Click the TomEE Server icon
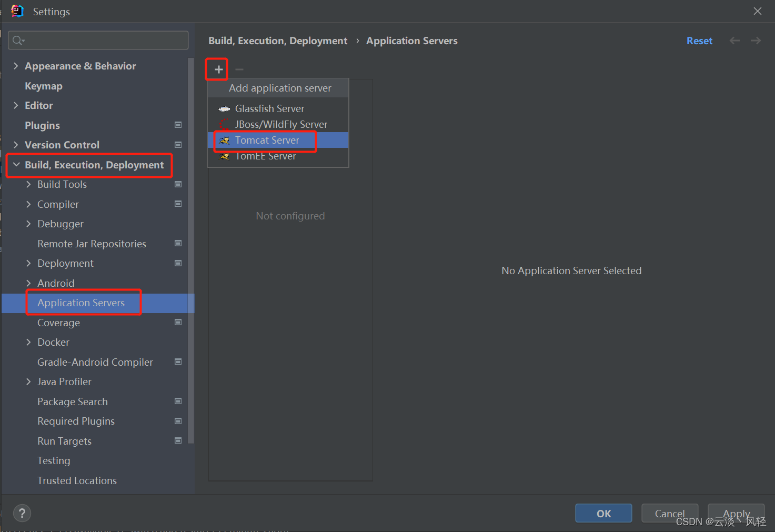775x532 pixels. pos(224,156)
